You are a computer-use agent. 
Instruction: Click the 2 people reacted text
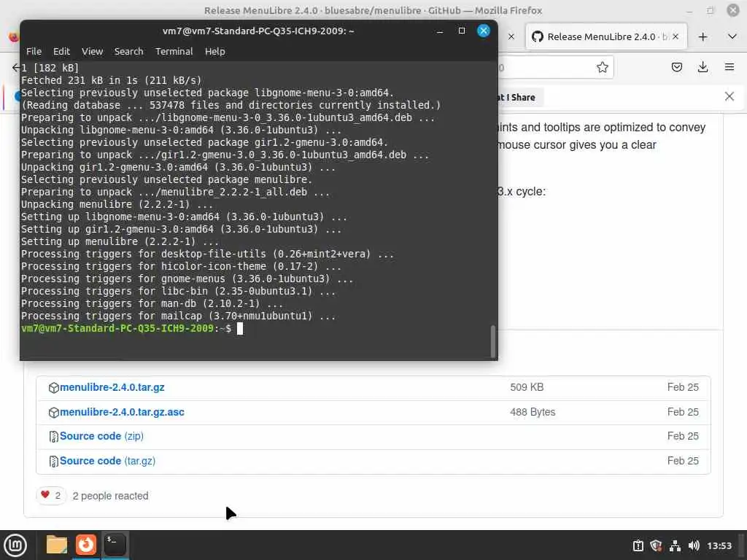tap(110, 496)
